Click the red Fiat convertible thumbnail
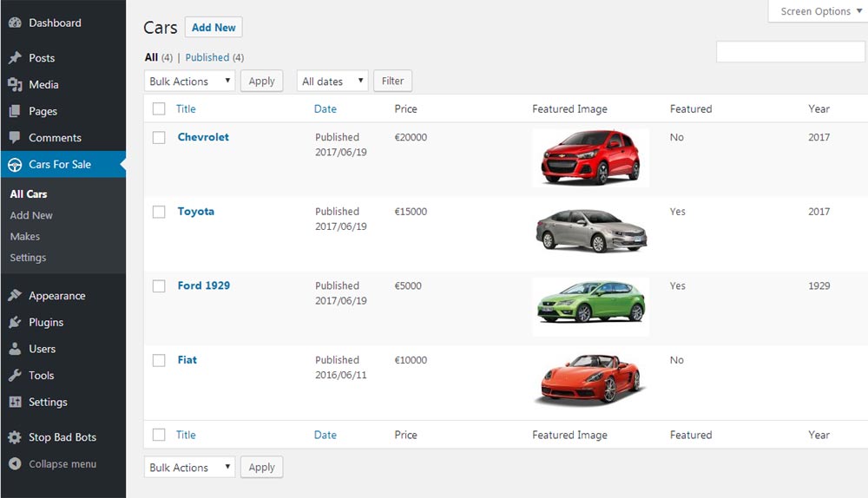 tap(590, 379)
